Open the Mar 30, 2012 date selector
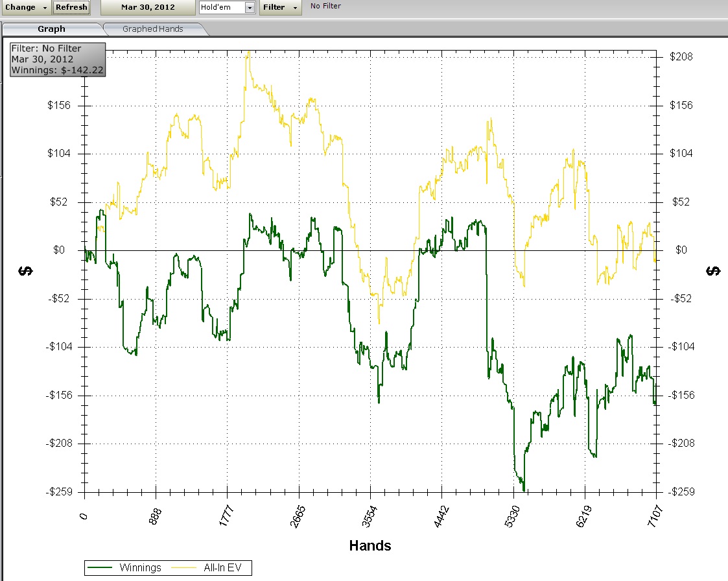The image size is (728, 581). point(147,7)
